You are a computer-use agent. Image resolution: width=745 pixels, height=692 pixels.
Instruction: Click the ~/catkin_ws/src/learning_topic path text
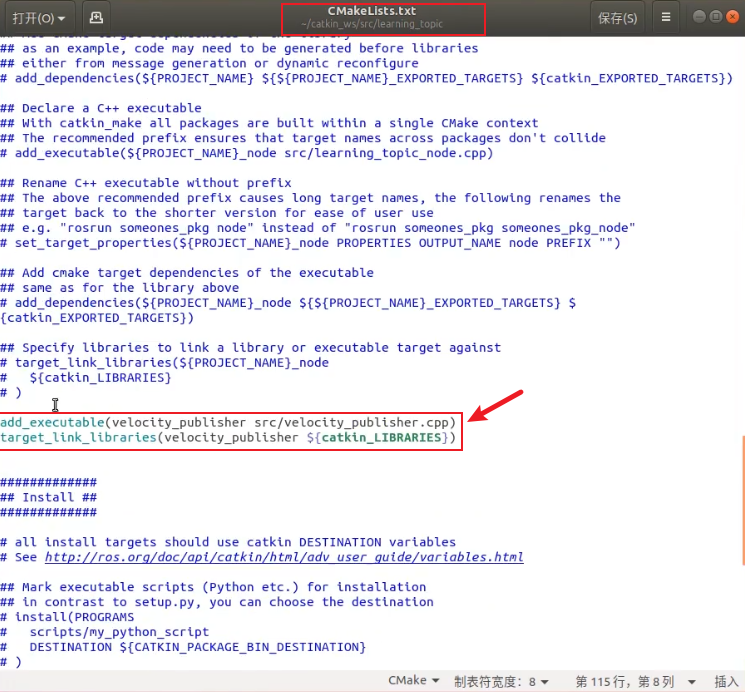372,24
